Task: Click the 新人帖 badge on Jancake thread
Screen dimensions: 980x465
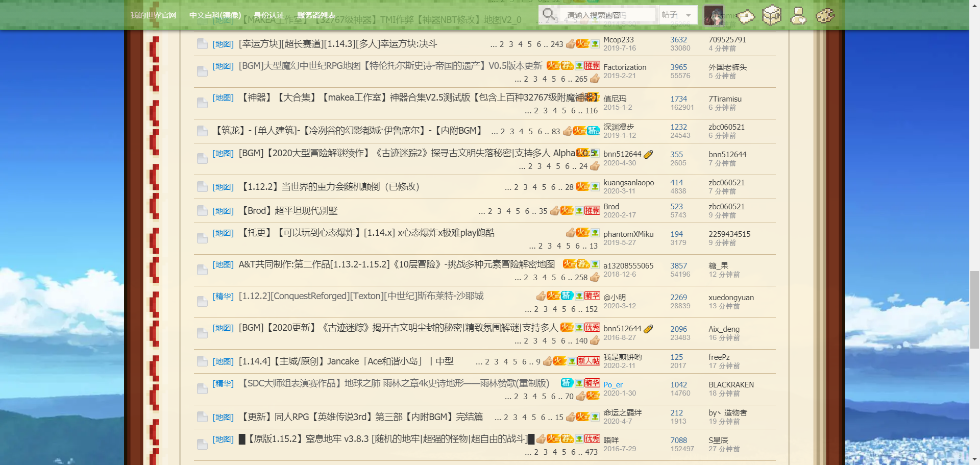Action: pos(589,361)
